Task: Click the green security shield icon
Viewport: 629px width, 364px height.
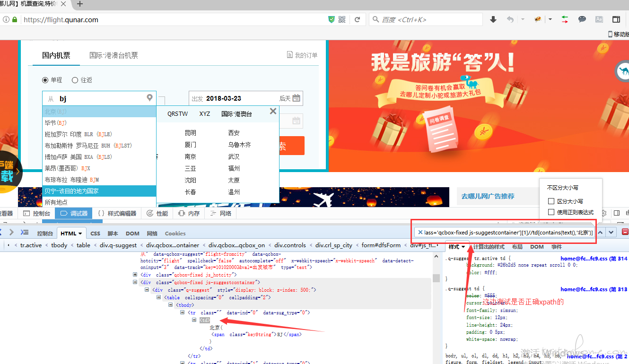Action: pos(332,19)
